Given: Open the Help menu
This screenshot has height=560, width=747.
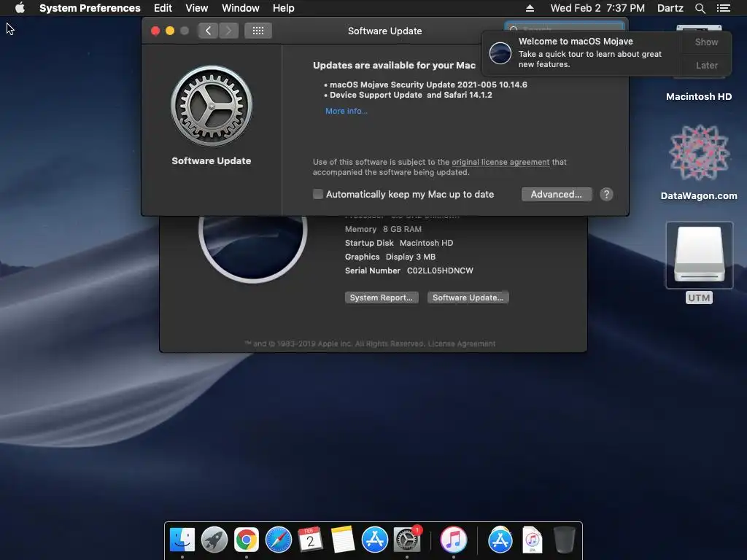Looking at the screenshot, I should click(x=284, y=8).
